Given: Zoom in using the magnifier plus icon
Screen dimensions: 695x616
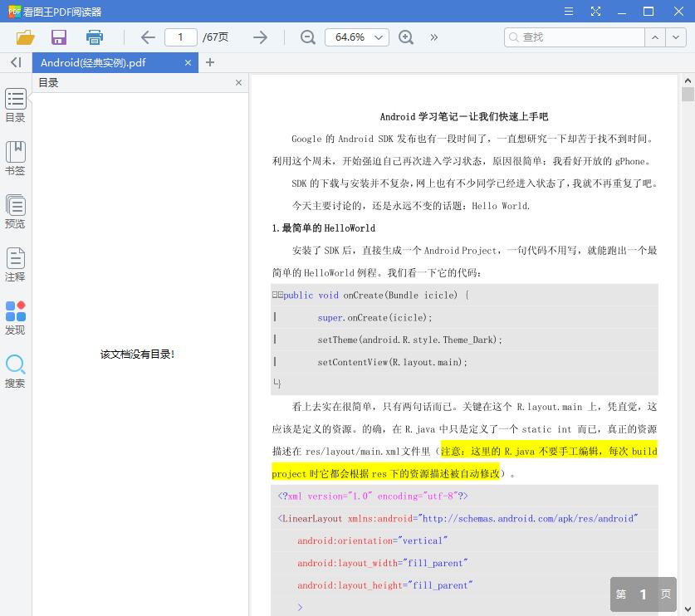Looking at the screenshot, I should pyautogui.click(x=406, y=37).
